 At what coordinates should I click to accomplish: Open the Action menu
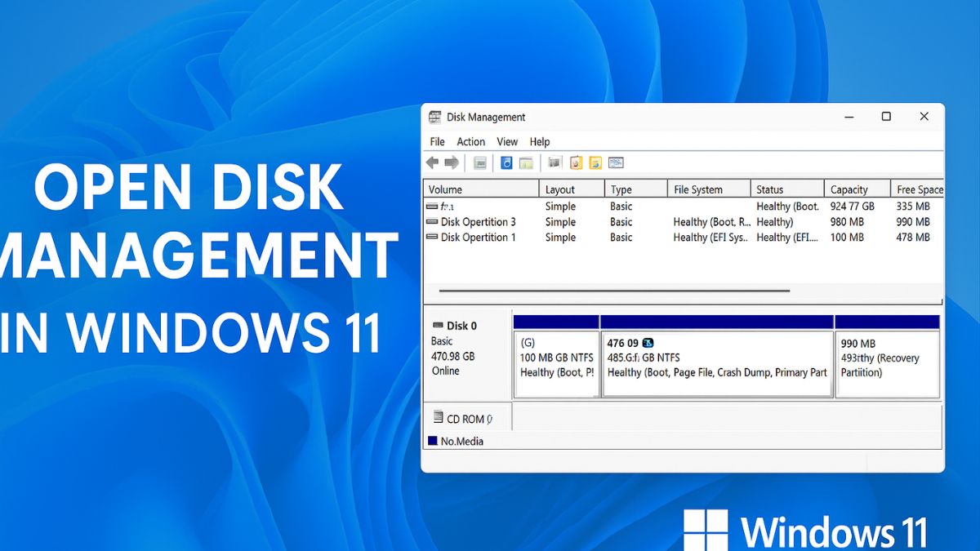470,141
